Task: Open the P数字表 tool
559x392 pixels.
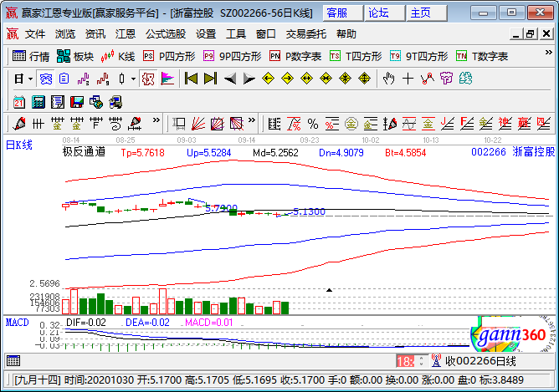Action: [x=295, y=56]
